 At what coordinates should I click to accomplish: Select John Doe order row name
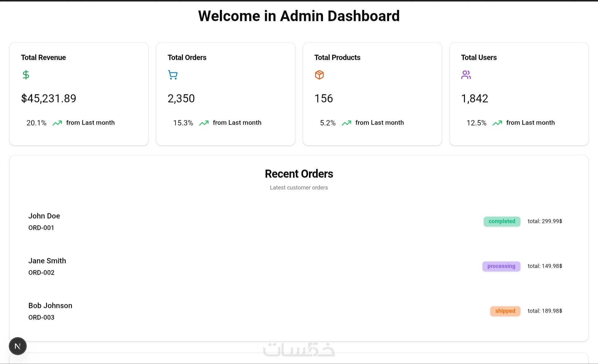[x=44, y=216]
